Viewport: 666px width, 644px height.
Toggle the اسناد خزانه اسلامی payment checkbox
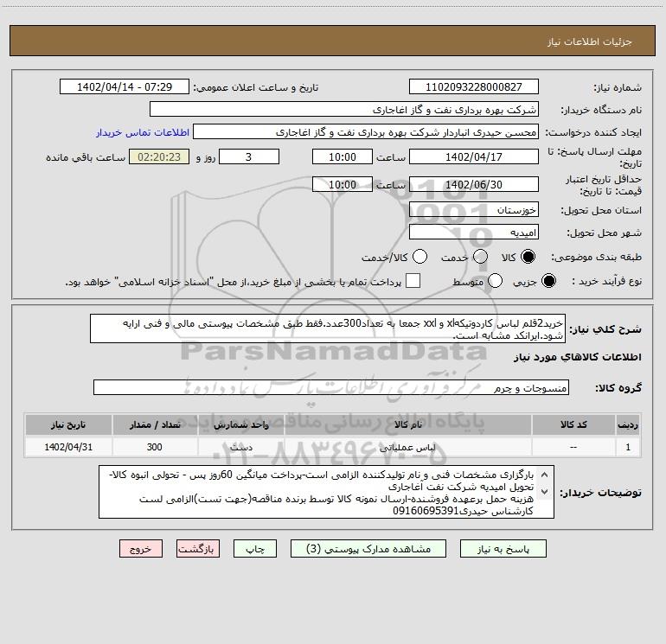tap(413, 281)
